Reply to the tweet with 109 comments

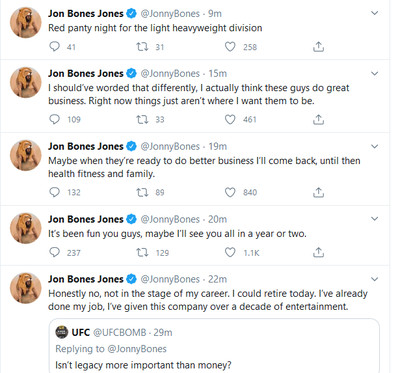click(54, 119)
